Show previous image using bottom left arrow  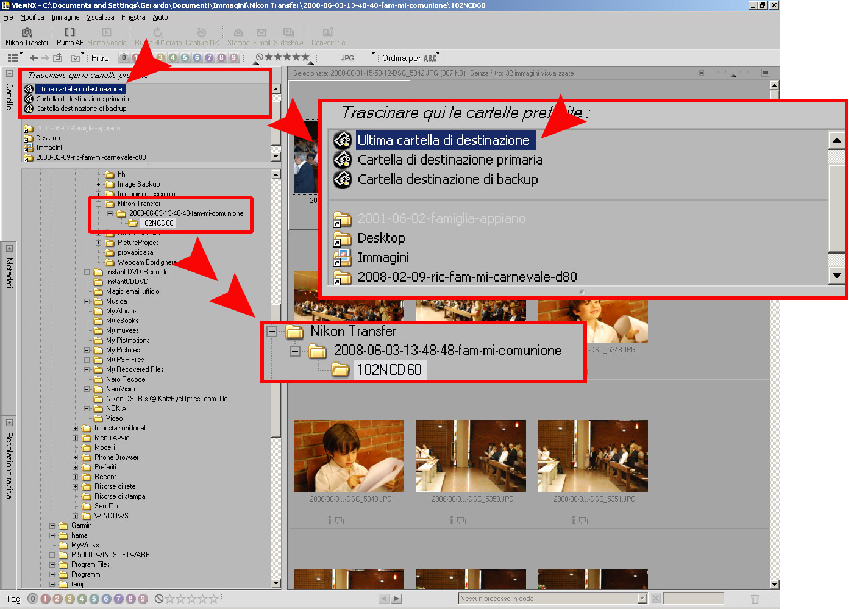384,599
